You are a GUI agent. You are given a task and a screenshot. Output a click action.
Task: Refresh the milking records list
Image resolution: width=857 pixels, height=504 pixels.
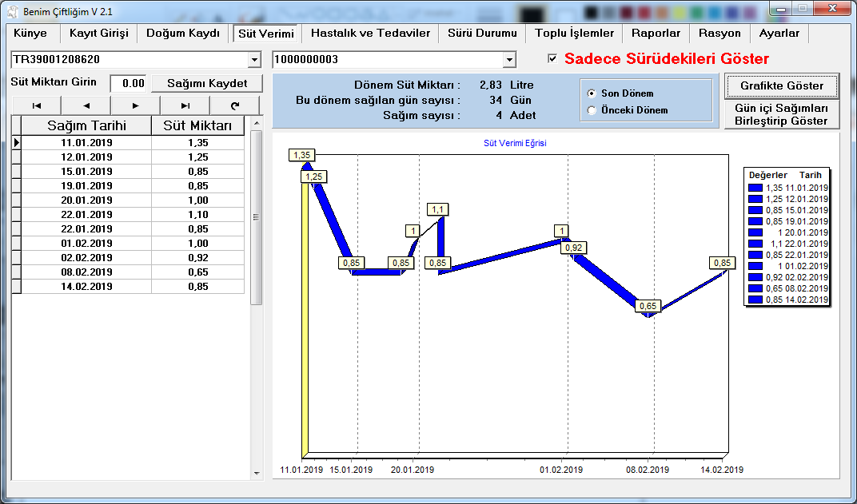[234, 105]
